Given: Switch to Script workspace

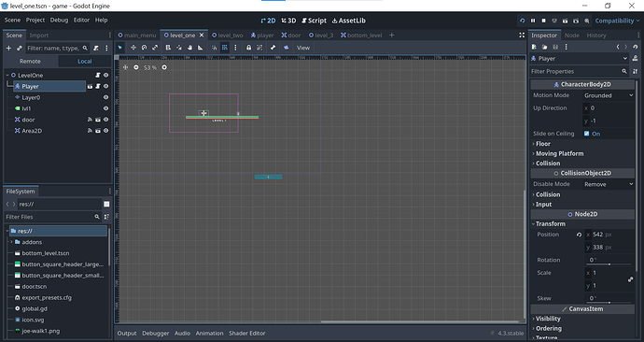Looking at the screenshot, I should pos(314,21).
